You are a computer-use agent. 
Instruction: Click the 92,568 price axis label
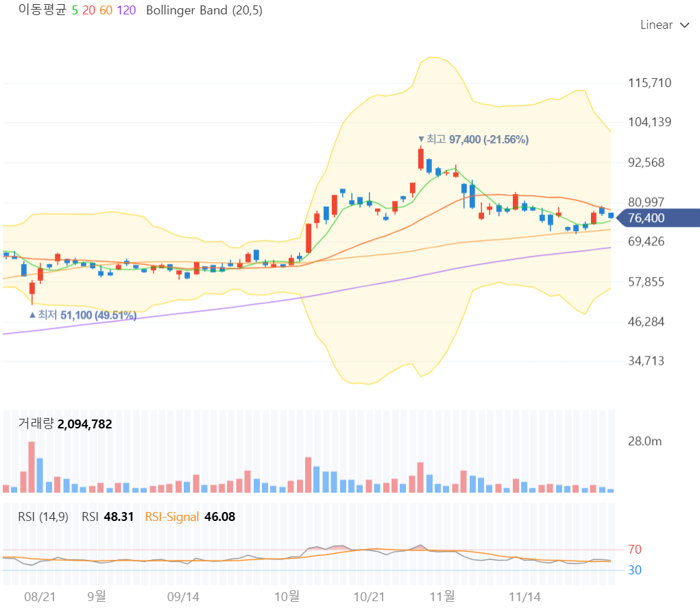[647, 162]
